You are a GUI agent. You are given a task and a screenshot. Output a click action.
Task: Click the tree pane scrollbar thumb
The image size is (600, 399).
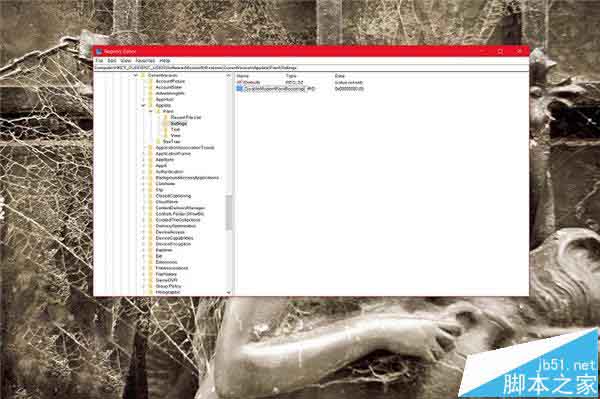229,212
